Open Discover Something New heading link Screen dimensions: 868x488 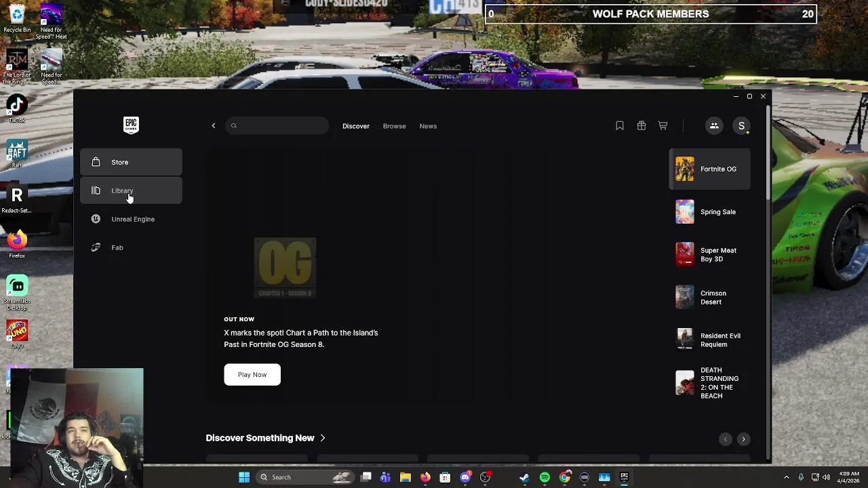click(260, 438)
